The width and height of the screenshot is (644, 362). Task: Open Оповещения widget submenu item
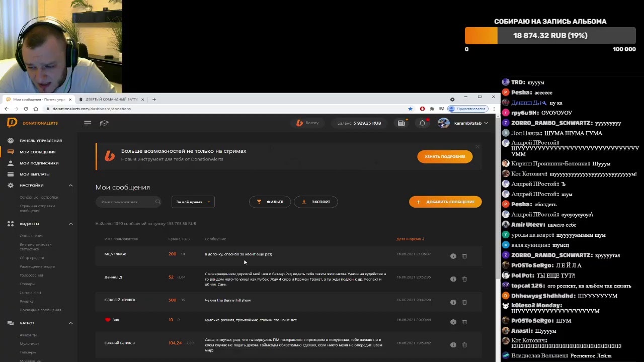pos(31,236)
